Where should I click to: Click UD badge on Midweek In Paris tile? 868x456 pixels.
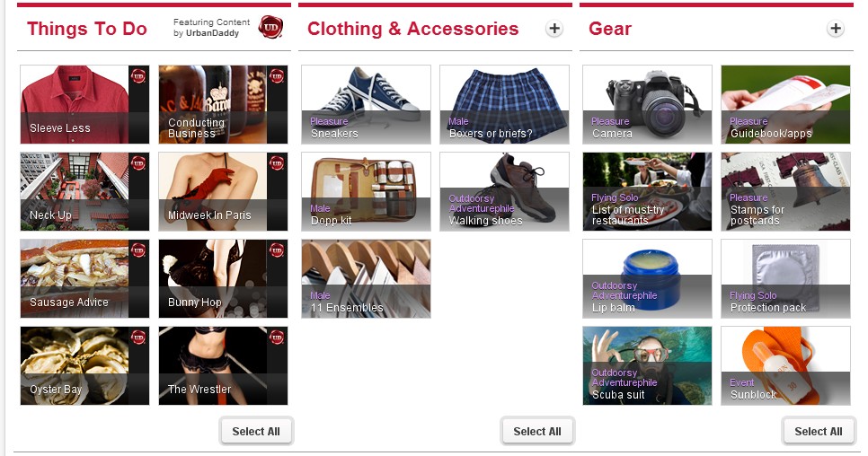click(x=277, y=163)
